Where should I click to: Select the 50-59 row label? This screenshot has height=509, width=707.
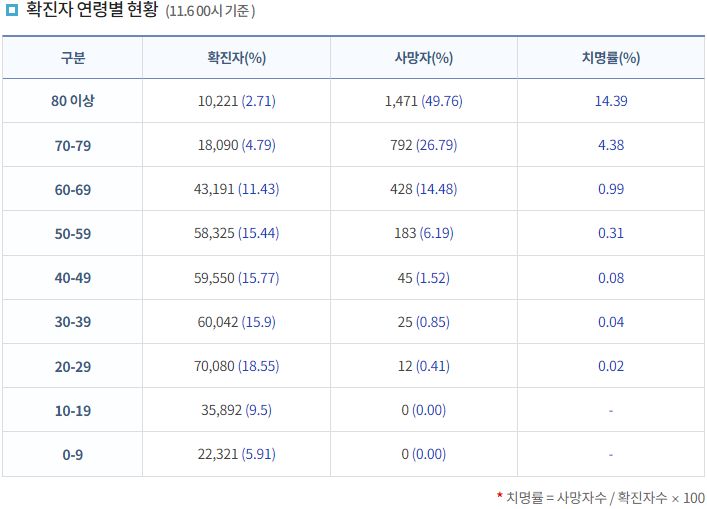pos(73,234)
